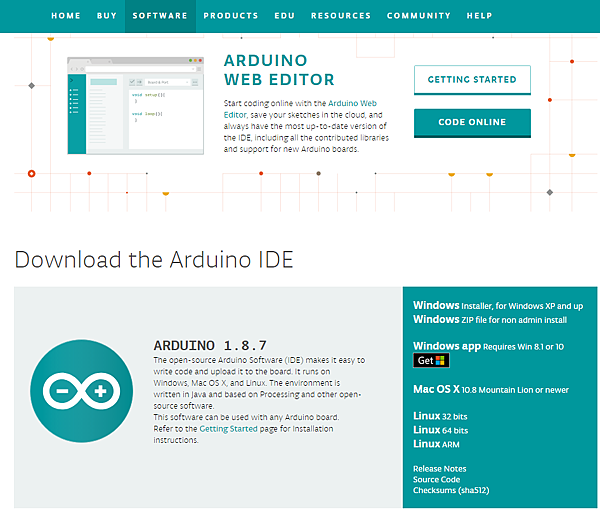
Task: Open the Release Notes link
Action: click(439, 469)
